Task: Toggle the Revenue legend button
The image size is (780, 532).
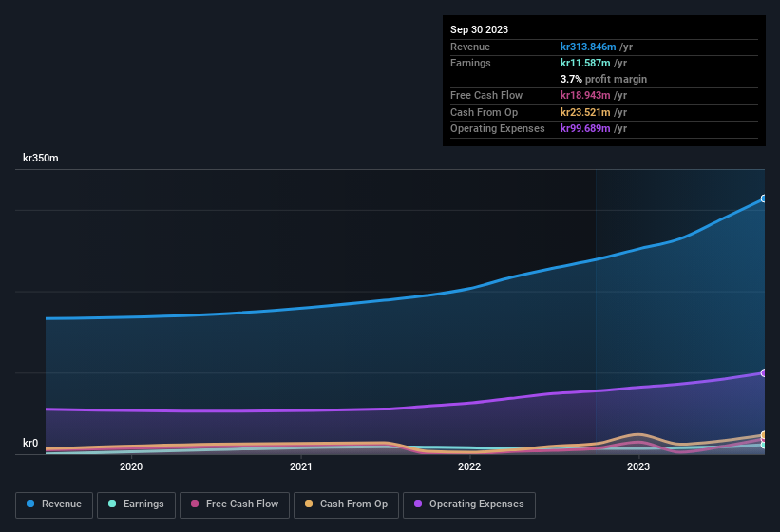Action: [54, 504]
